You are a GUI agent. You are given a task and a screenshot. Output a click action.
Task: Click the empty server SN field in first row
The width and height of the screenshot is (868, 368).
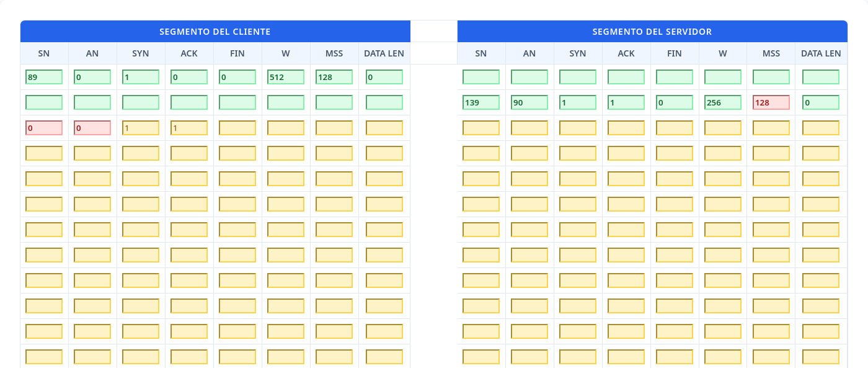pyautogui.click(x=481, y=77)
